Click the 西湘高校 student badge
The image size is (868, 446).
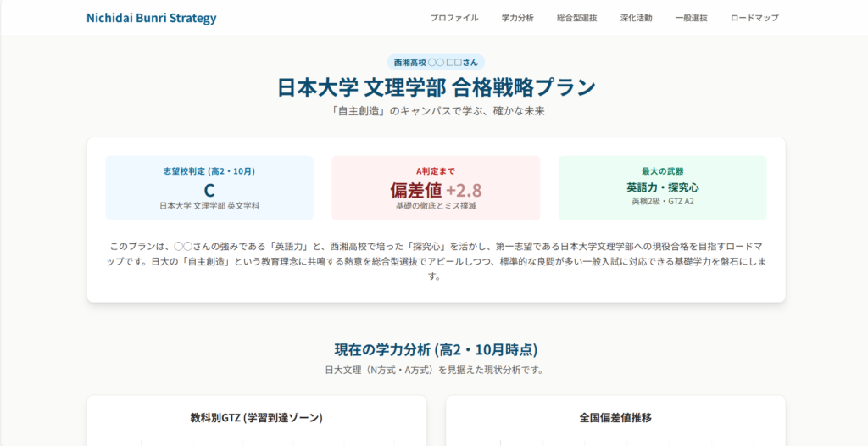(x=436, y=62)
